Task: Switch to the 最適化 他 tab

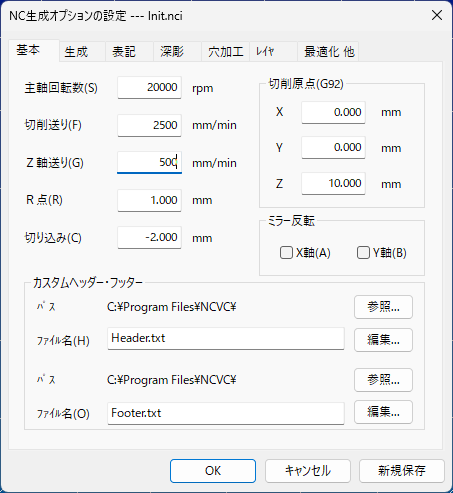Action: pyautogui.click(x=328, y=52)
